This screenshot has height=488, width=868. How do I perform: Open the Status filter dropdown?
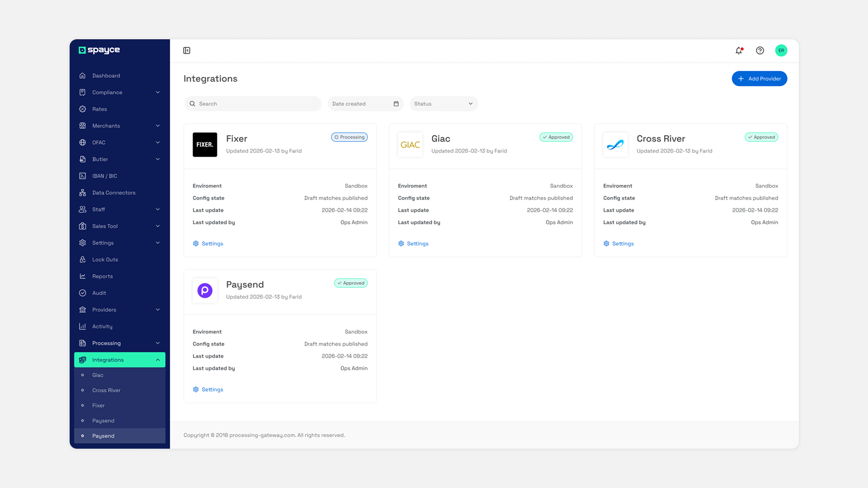(443, 104)
